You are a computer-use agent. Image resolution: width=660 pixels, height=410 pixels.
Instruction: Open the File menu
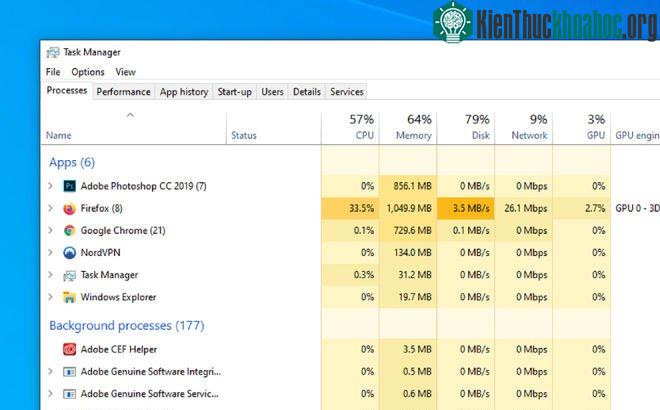click(53, 72)
